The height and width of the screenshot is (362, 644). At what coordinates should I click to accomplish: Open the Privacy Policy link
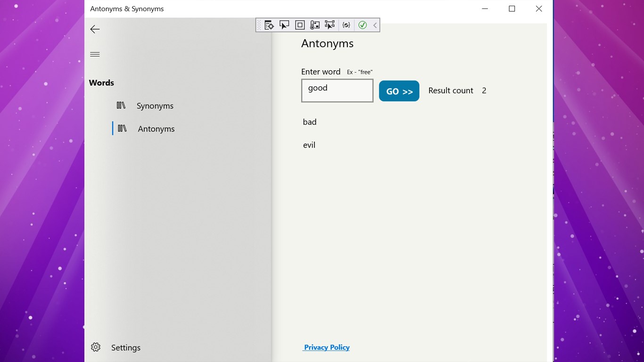(326, 347)
